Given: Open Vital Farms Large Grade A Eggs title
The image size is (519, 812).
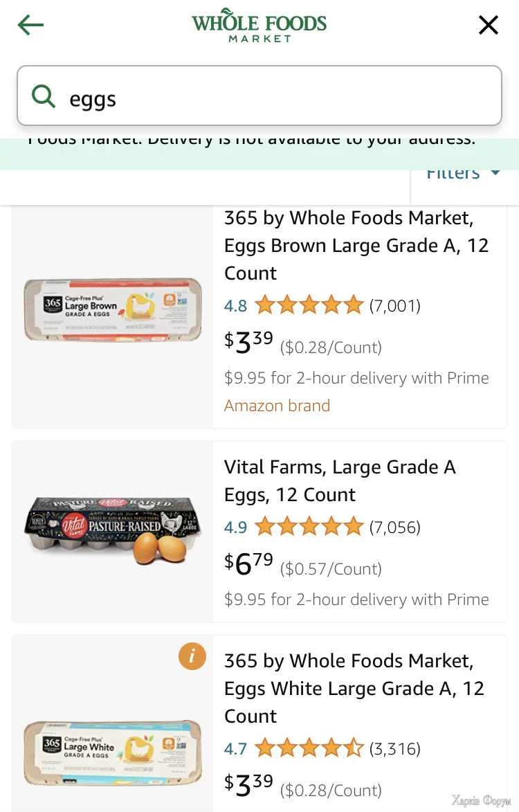Looking at the screenshot, I should tap(340, 481).
